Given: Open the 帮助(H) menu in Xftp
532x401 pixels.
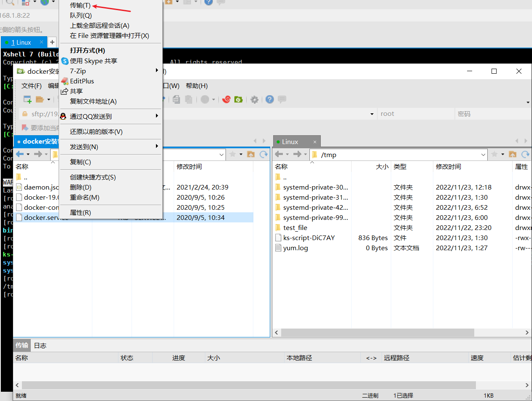Looking at the screenshot, I should click(x=197, y=86).
